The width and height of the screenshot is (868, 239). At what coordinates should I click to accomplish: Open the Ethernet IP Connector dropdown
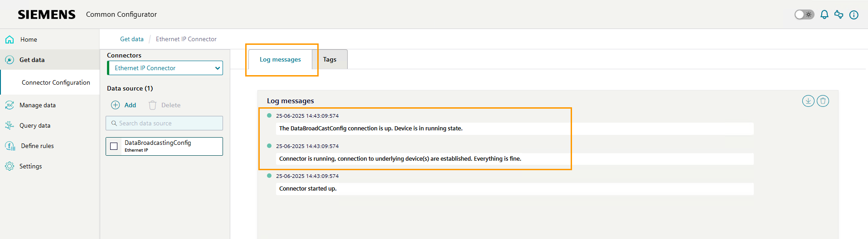click(165, 68)
